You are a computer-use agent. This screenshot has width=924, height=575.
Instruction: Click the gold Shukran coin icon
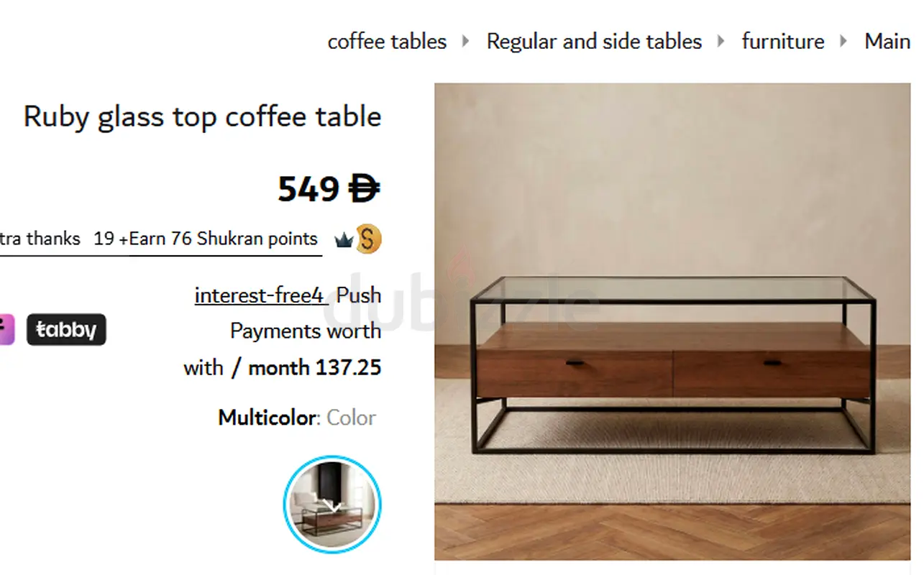[x=368, y=239]
